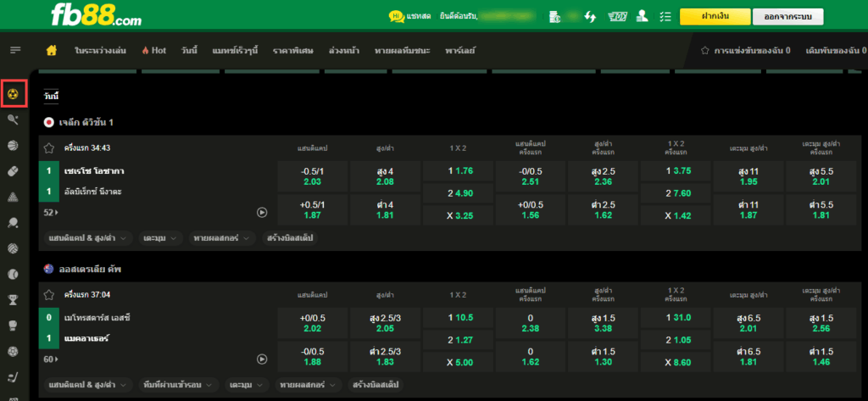
Task: Open the พาร์เลย์ menu
Action: click(460, 50)
